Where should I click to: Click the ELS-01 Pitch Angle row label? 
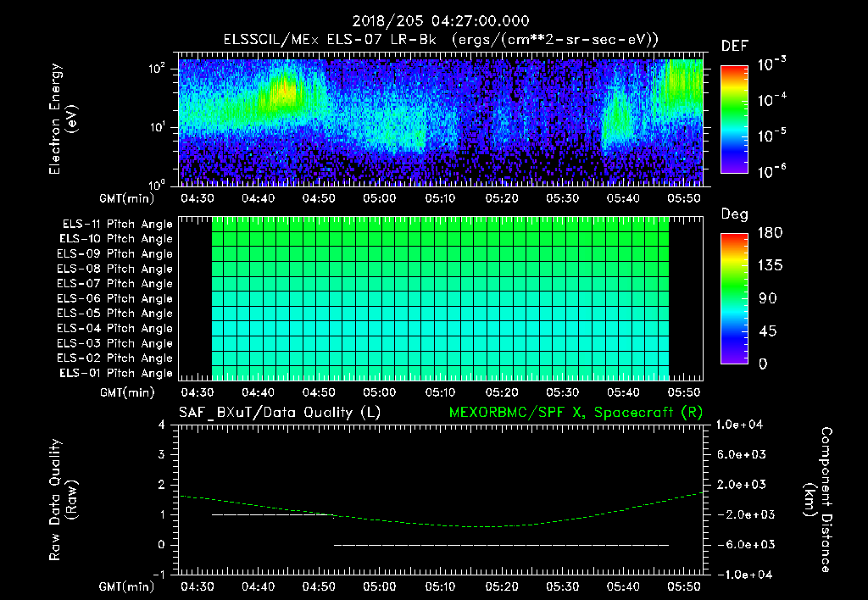(116, 373)
